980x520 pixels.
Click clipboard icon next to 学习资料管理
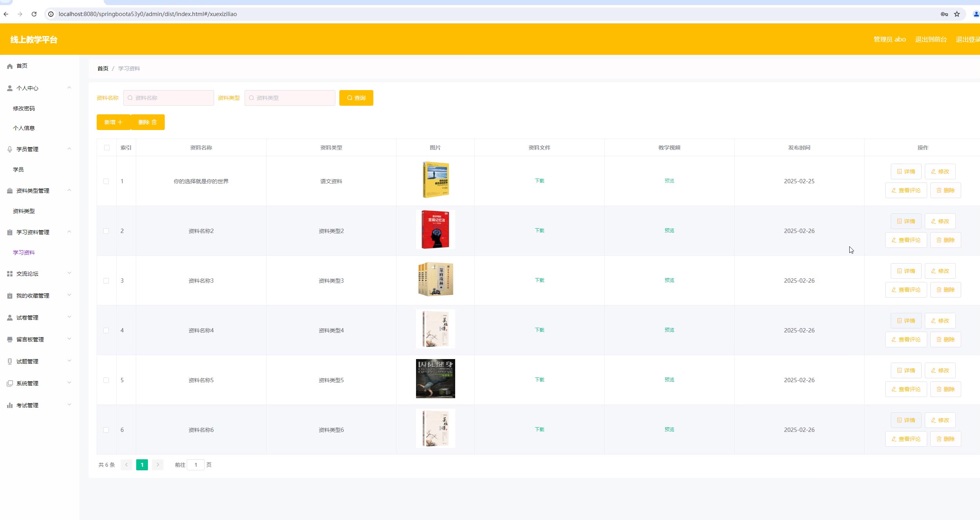click(10, 232)
